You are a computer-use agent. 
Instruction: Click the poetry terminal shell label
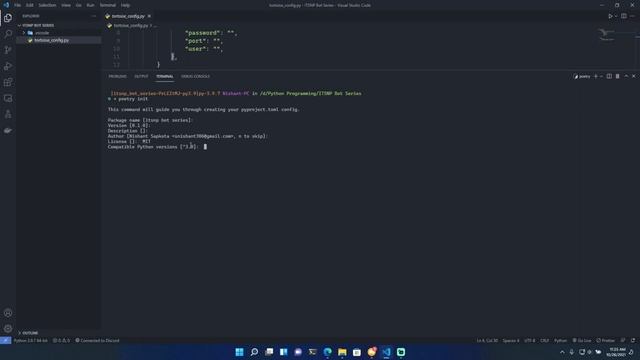pos(582,76)
